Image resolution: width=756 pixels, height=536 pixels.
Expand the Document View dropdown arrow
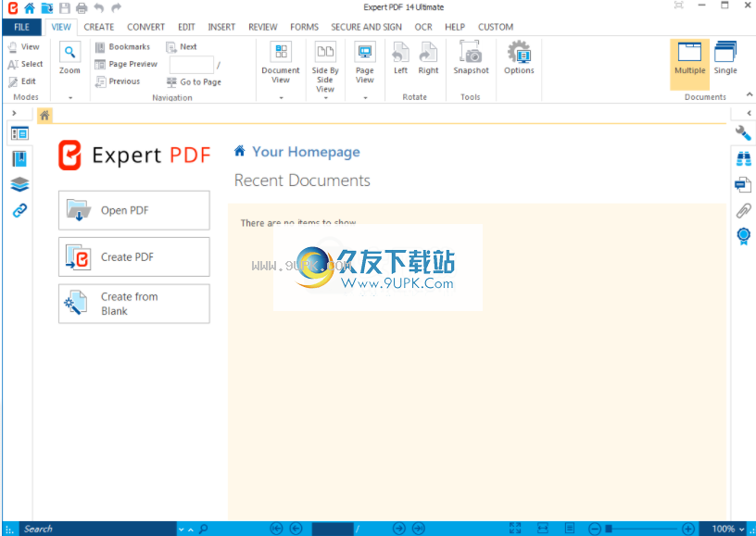pyautogui.click(x=281, y=98)
